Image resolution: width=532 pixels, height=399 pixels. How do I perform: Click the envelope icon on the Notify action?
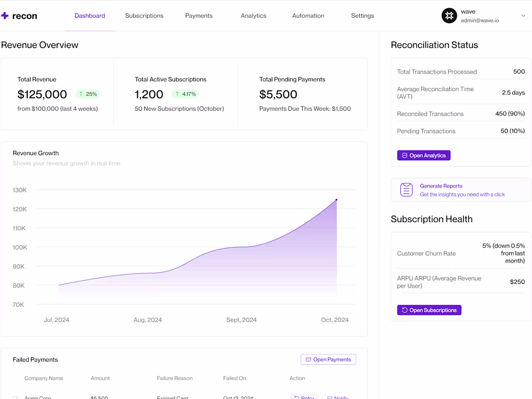[330, 397]
